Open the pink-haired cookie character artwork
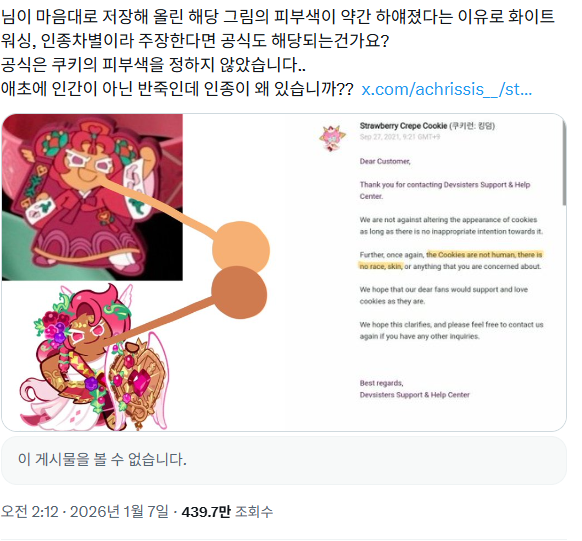The height and width of the screenshot is (541, 582). click(x=95, y=357)
